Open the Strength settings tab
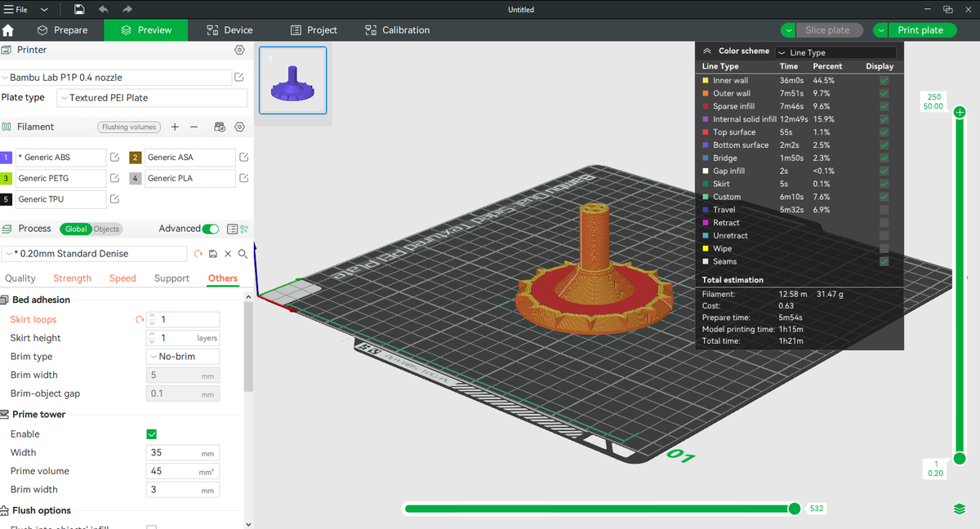Image resolution: width=980 pixels, height=529 pixels. (x=72, y=278)
